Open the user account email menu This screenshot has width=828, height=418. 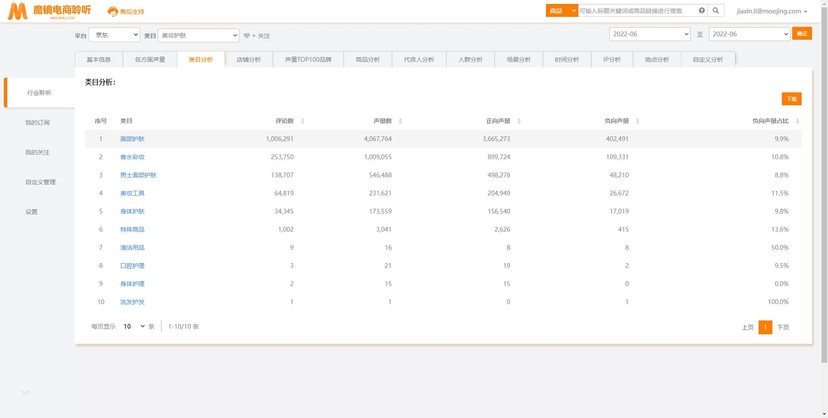771,11
